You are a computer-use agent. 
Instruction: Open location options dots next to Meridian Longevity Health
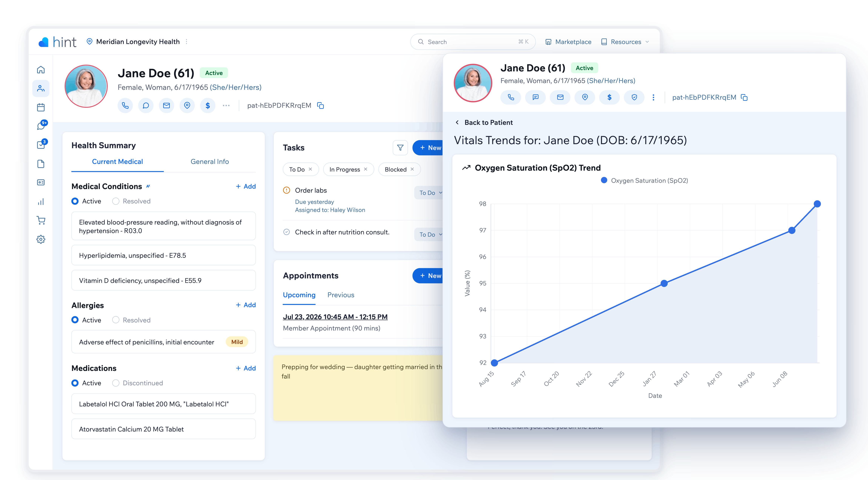(186, 42)
